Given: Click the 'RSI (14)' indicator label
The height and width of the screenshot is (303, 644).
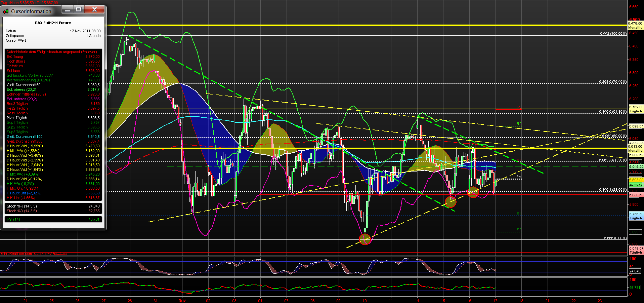Looking at the screenshot, I should click(13, 219).
